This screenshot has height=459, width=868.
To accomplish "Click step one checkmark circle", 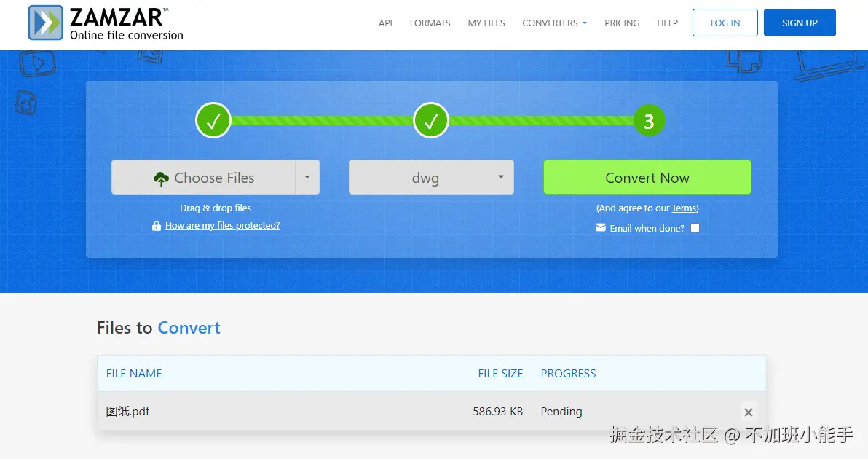I will tap(213, 121).
